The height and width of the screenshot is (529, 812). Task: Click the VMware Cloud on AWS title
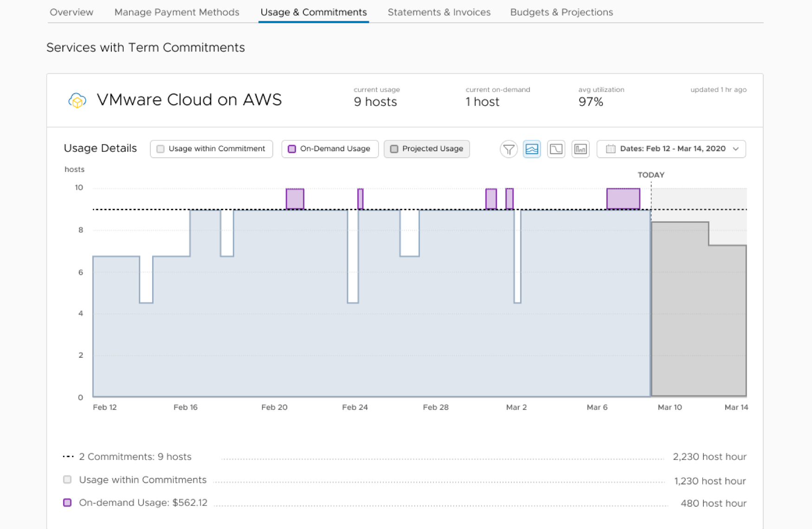(189, 100)
